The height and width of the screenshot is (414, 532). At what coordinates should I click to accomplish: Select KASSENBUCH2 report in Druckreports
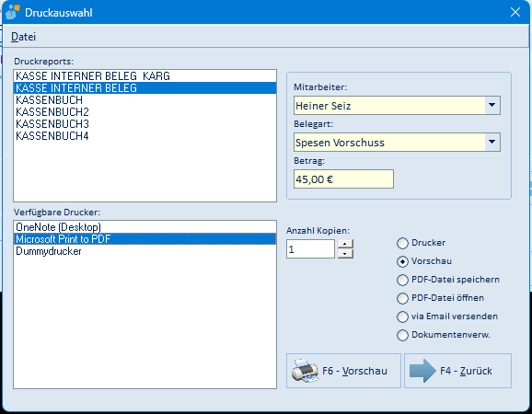click(x=145, y=112)
